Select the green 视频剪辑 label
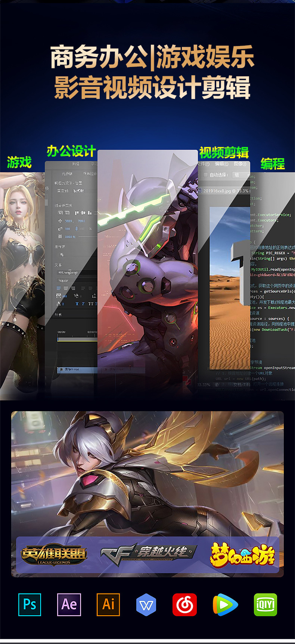This screenshot has width=295, height=644. pyautogui.click(x=224, y=153)
